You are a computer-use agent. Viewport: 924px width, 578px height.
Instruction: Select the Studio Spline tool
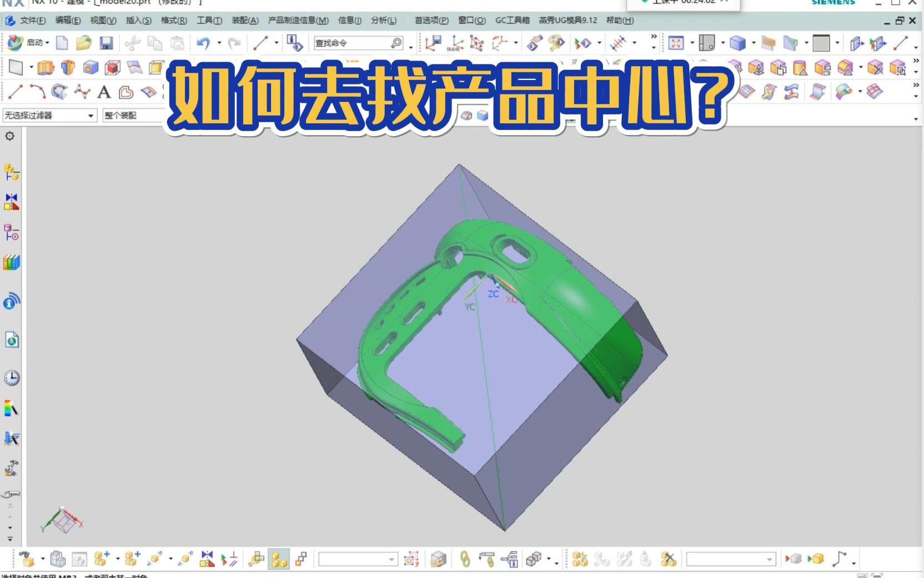click(x=82, y=92)
